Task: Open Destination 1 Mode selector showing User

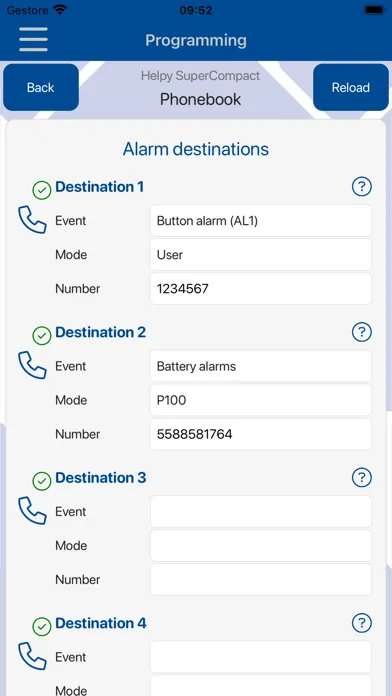Action: click(x=261, y=255)
